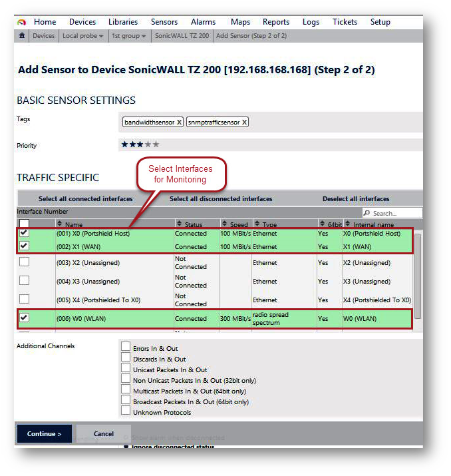451x476 pixels.
Task: Open the Setup menu
Action: click(x=380, y=22)
